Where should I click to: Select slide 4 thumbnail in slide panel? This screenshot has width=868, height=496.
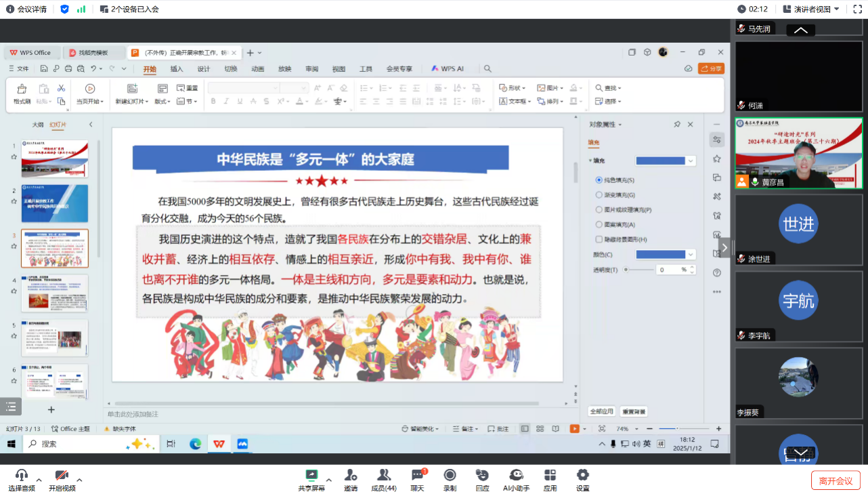point(55,293)
